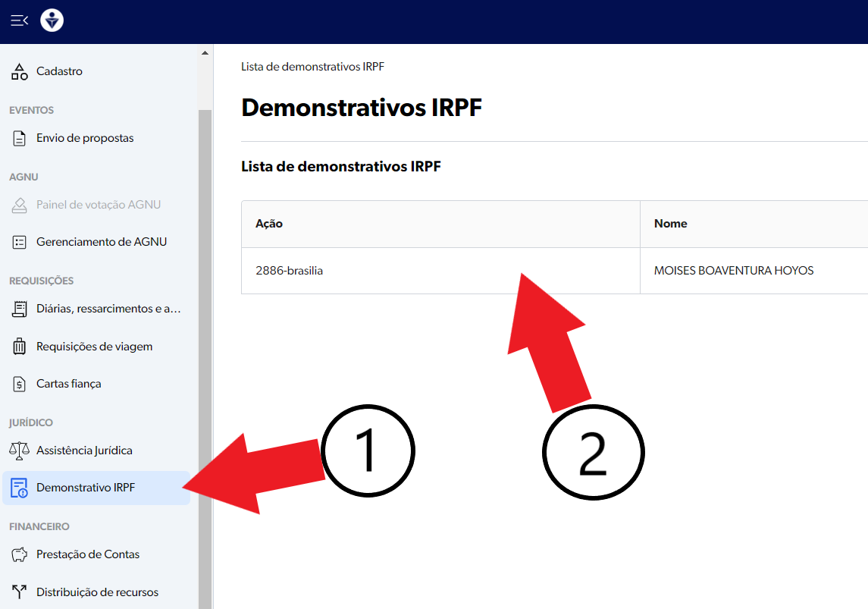Click the Cadastro shapes icon
Image resolution: width=868 pixels, height=609 pixels.
(x=20, y=72)
